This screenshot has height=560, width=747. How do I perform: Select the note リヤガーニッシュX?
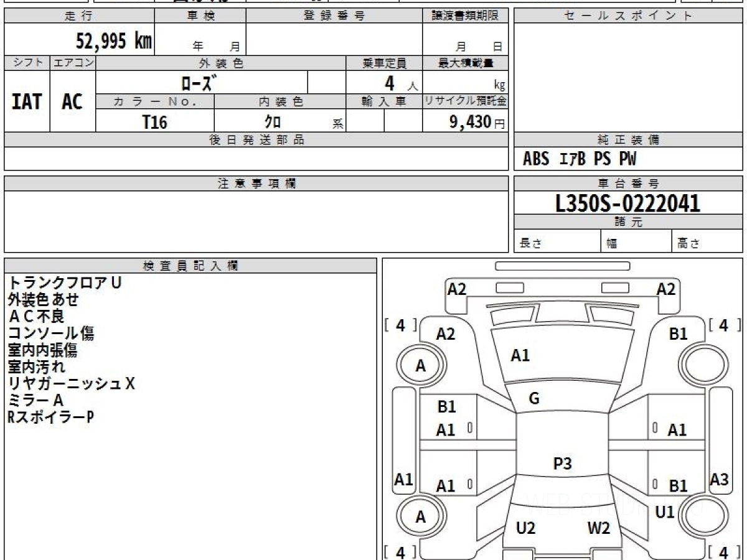click(72, 383)
